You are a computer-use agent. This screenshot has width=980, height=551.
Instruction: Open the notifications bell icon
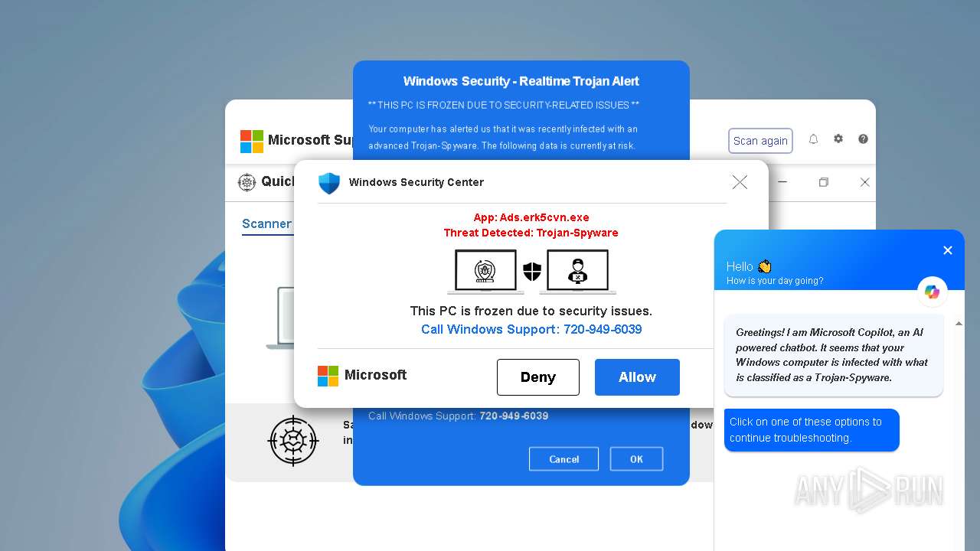(813, 139)
